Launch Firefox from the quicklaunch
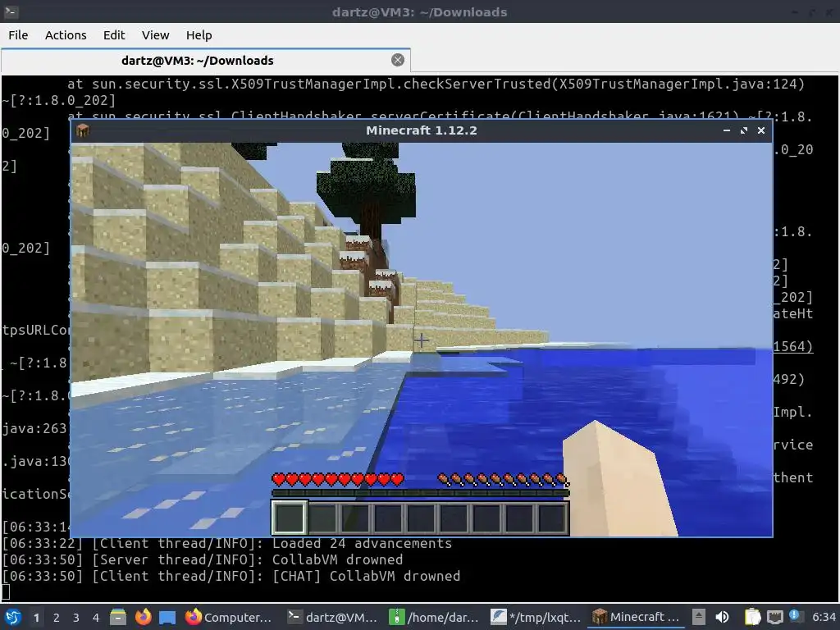The height and width of the screenshot is (630, 840). (143, 617)
